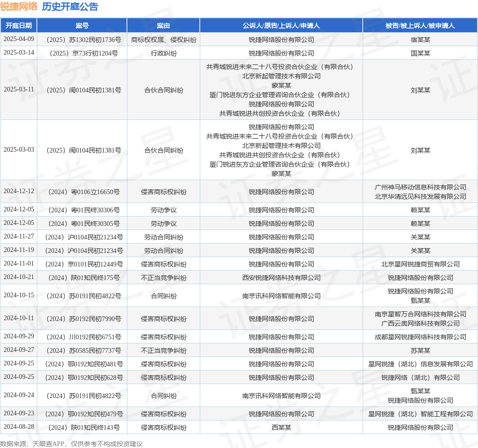Image resolution: width=478 pixels, height=448 pixels.
Task: Click defendant 苏某某
Action: click(x=421, y=350)
